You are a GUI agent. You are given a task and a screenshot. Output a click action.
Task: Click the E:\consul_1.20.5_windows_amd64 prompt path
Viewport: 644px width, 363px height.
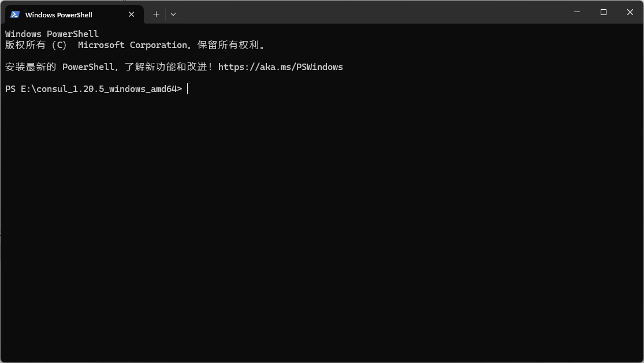(99, 89)
